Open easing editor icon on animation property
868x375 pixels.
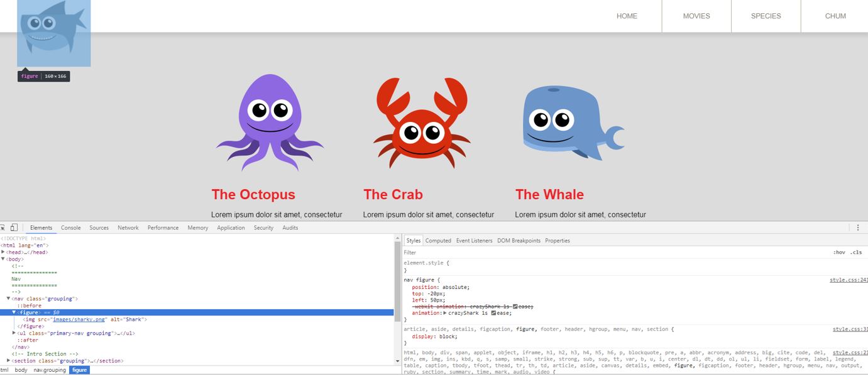(494, 313)
